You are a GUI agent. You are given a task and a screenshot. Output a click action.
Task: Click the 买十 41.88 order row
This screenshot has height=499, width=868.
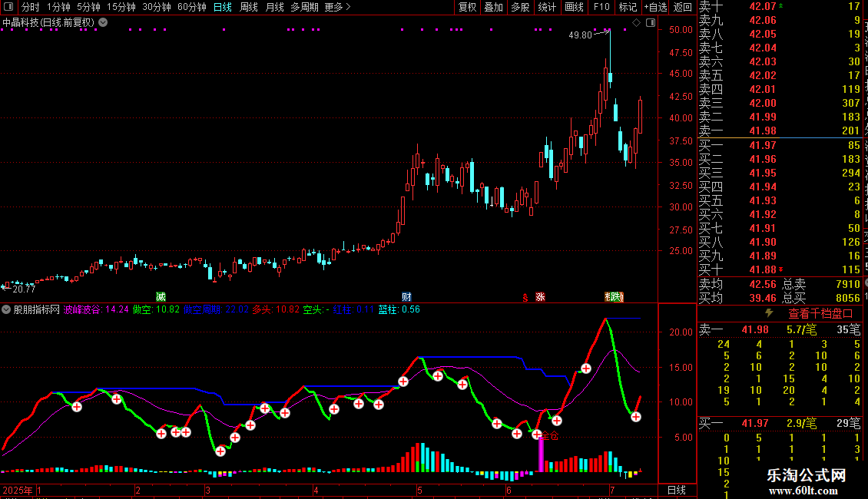tap(780, 269)
